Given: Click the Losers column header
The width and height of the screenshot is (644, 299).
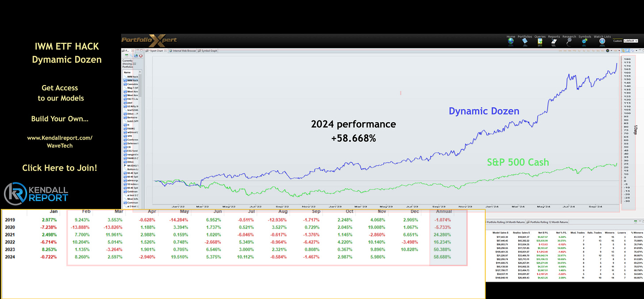Looking at the screenshot, I should [x=621, y=233].
